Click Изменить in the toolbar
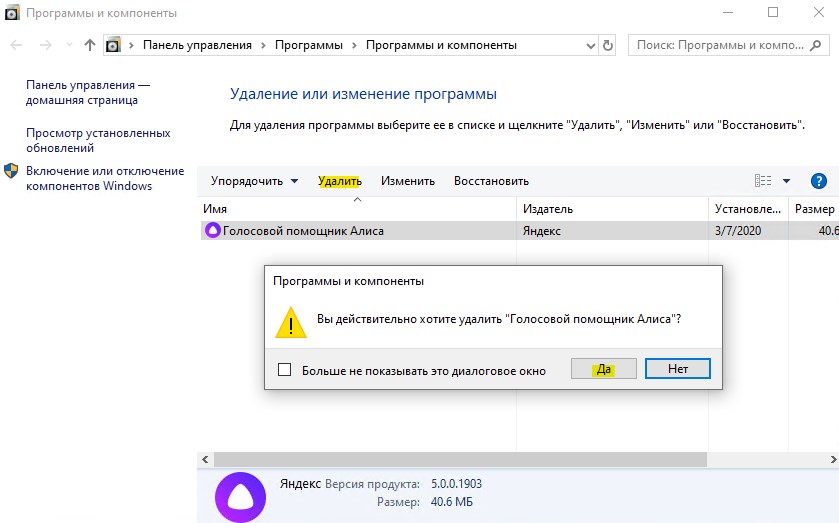The height and width of the screenshot is (523, 839). [x=408, y=181]
